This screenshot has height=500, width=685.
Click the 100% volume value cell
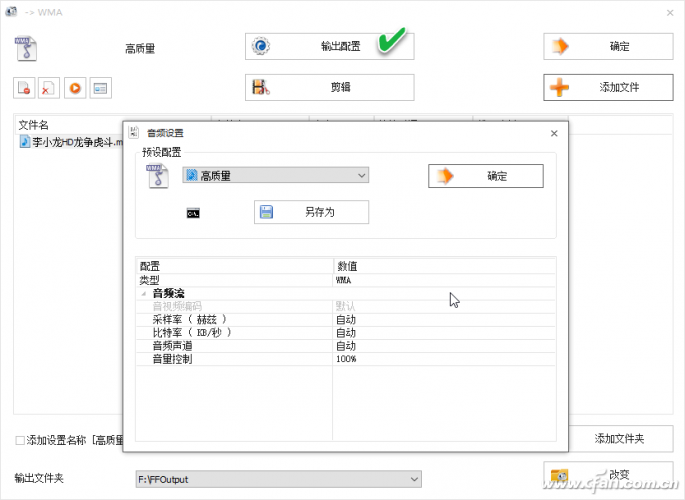coord(444,359)
